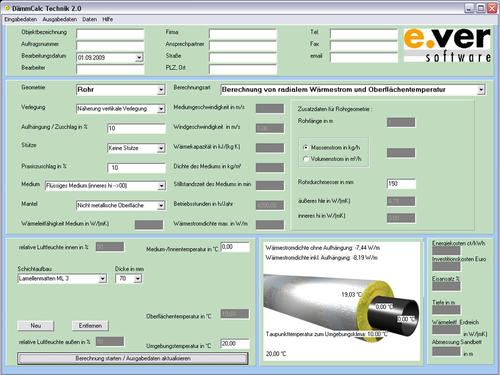
Task: Click the Firma input field
Action: point(243,34)
